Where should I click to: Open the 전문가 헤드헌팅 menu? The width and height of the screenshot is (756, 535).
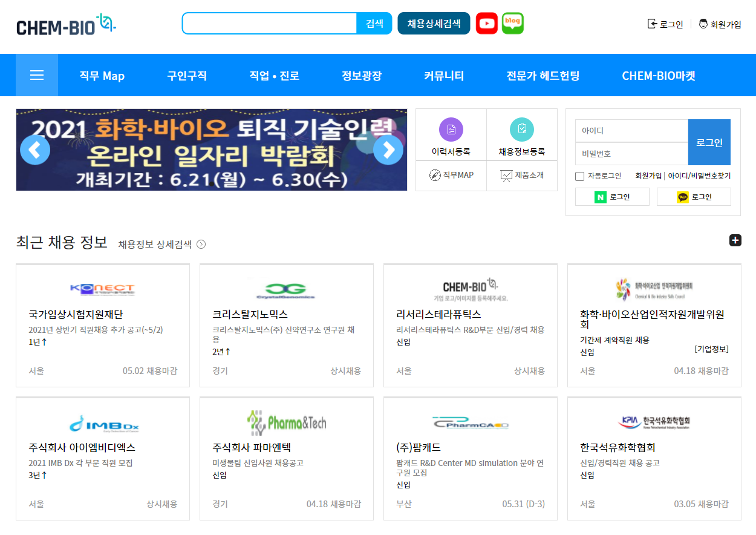(543, 76)
